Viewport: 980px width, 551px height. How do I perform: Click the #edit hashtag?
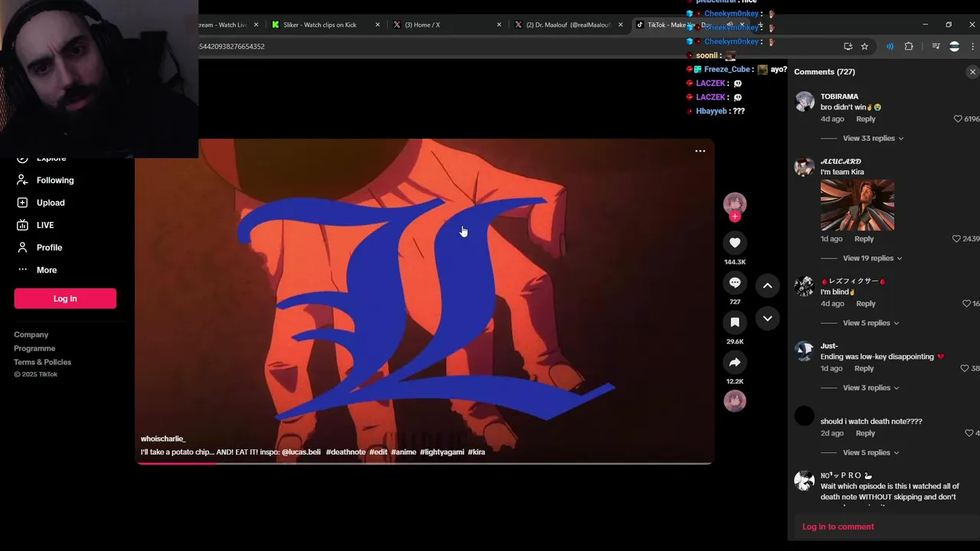click(378, 452)
